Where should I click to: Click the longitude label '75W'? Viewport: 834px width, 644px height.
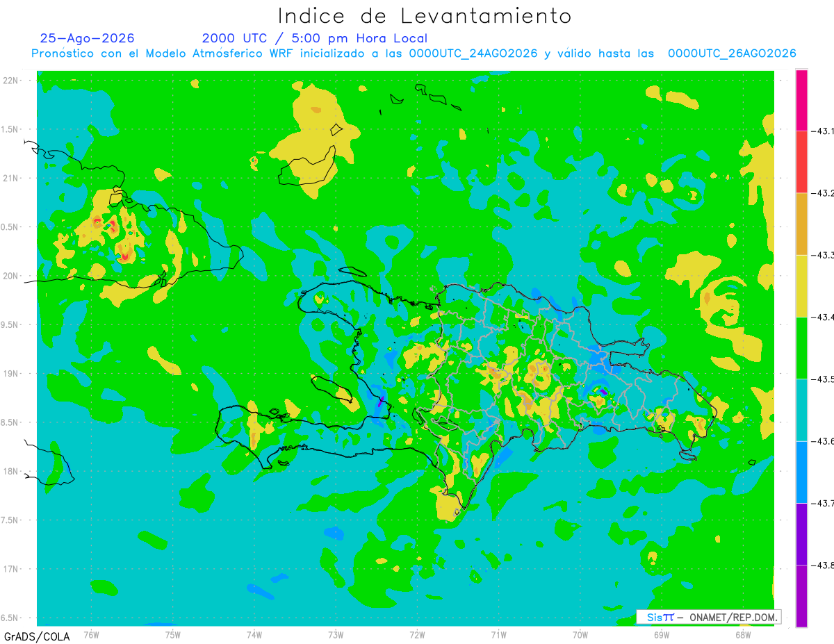pyautogui.click(x=173, y=635)
